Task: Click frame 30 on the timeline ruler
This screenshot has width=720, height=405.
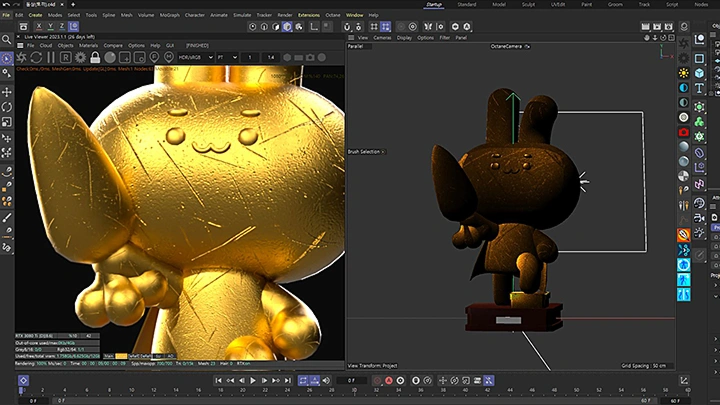Action: [x=354, y=390]
